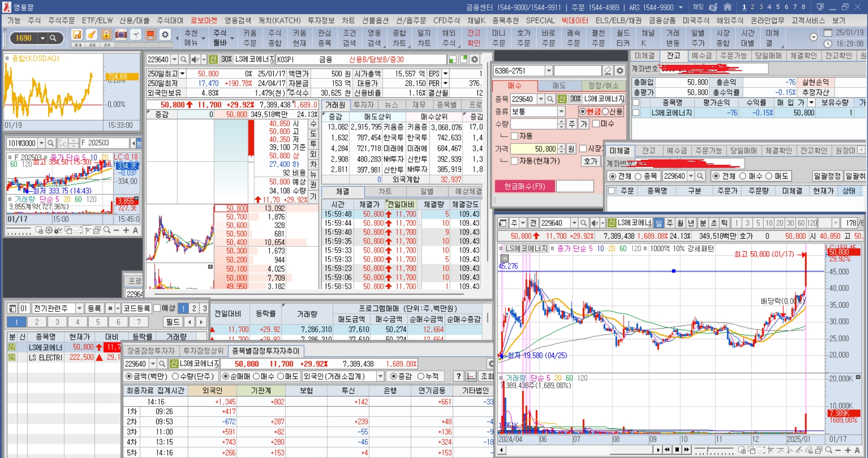Open stock code dropdown in chart window
The width and height of the screenshot is (868, 458).
(x=574, y=223)
